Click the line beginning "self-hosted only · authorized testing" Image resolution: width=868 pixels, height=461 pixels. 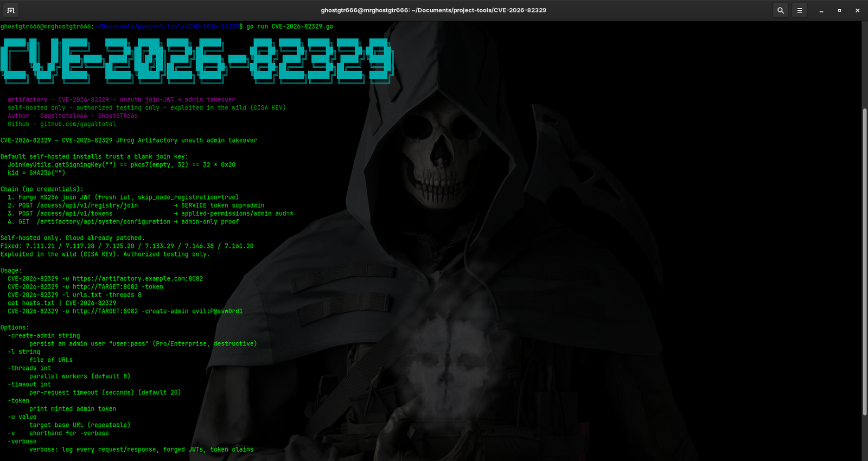(x=146, y=108)
